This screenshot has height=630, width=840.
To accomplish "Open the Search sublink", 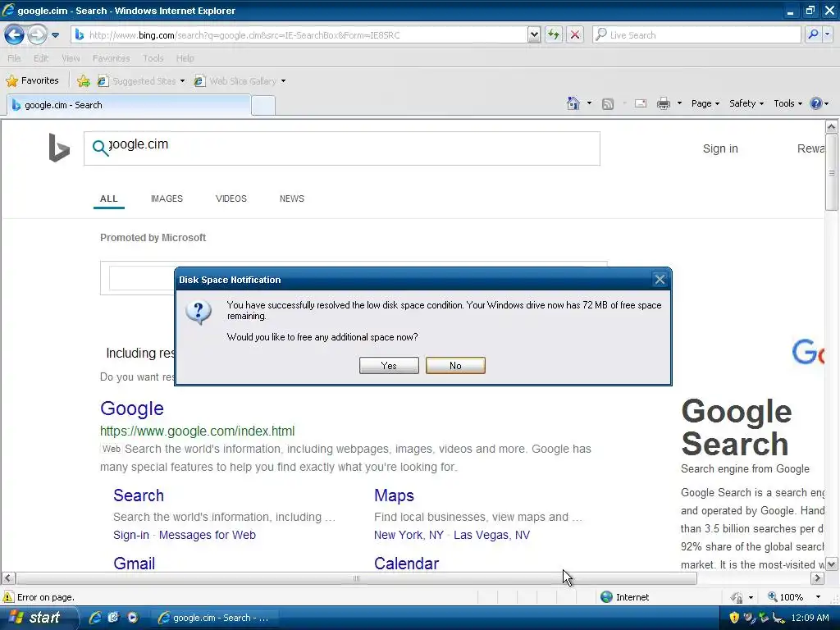I will pyautogui.click(x=138, y=495).
